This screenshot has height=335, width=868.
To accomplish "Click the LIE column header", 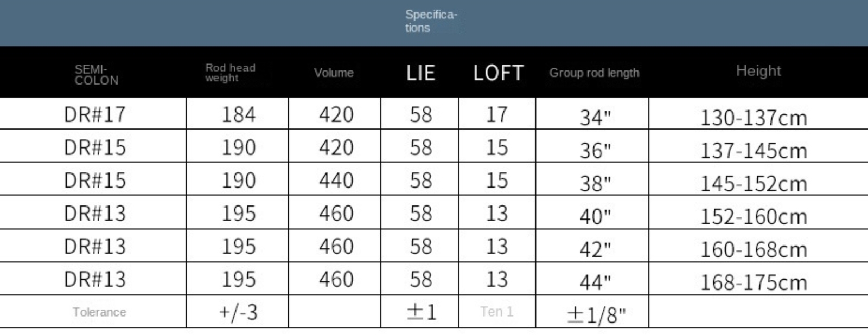I will (420, 73).
